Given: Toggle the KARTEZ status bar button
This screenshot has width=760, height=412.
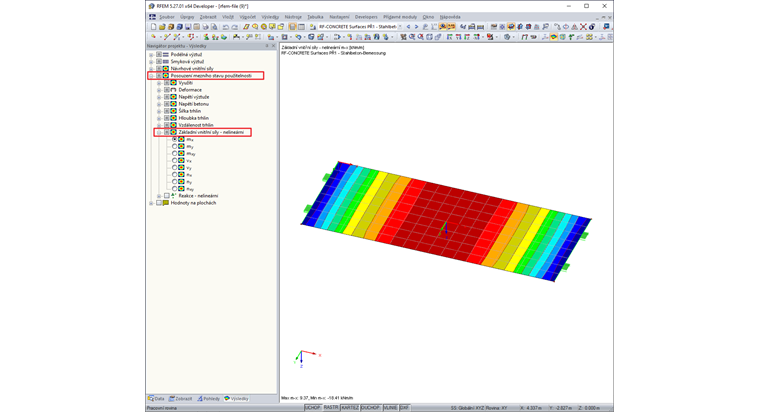Looking at the screenshot, I should (x=349, y=408).
